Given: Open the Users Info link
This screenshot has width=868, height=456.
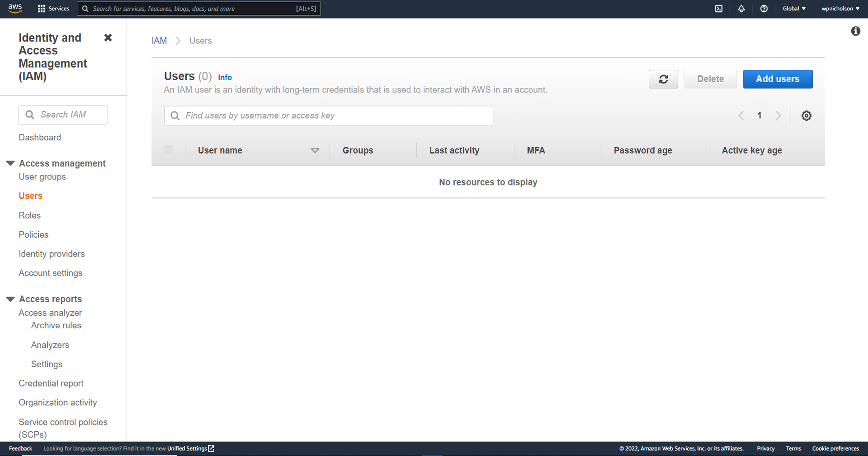Looking at the screenshot, I should (x=225, y=78).
